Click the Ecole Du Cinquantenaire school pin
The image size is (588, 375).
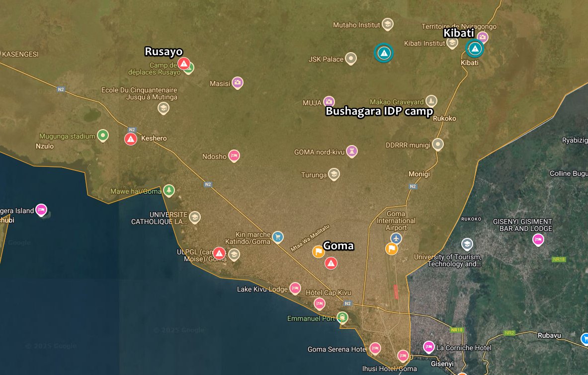163,108
